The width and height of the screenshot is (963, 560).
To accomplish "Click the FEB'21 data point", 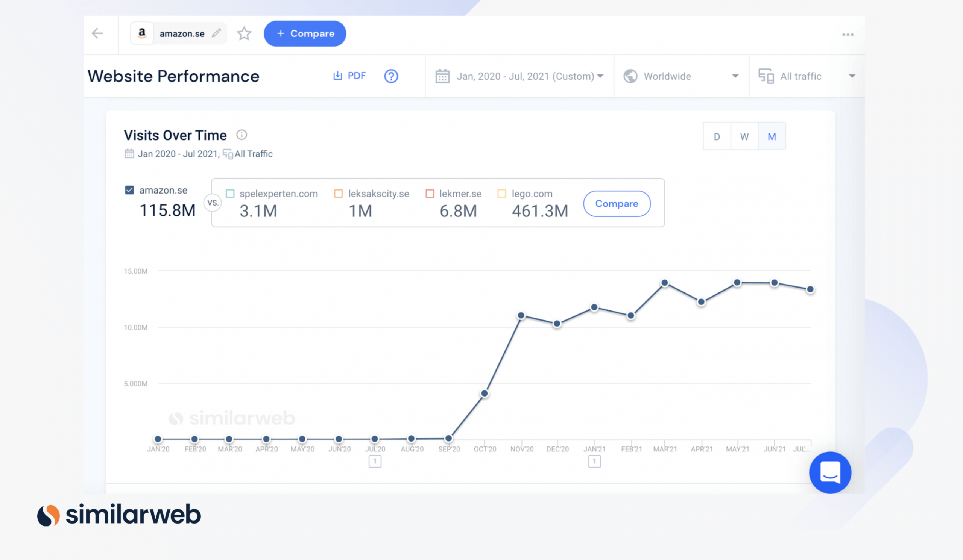I will [x=631, y=316].
